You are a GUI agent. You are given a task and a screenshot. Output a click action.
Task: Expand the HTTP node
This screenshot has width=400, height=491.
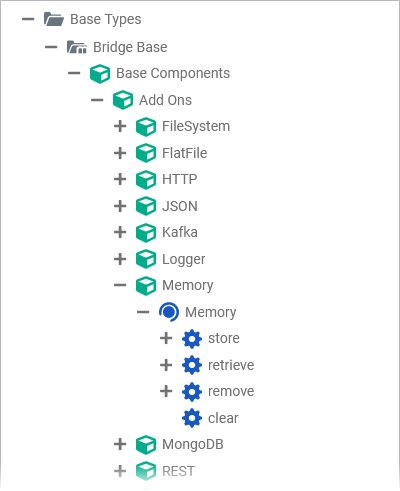point(120,179)
